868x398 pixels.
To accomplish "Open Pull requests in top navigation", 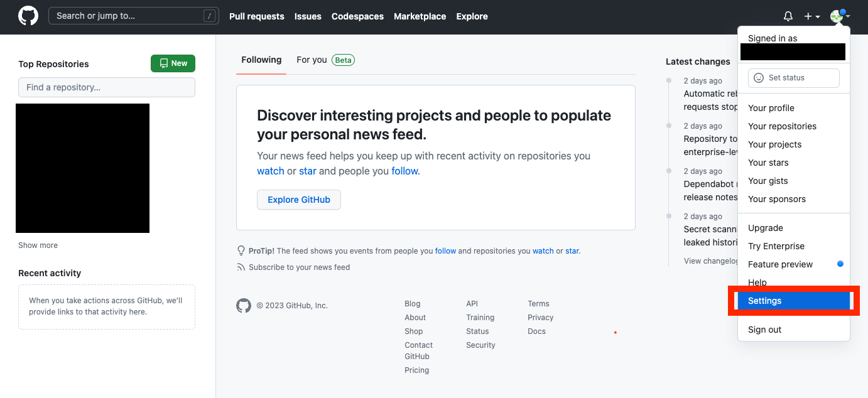I will tap(256, 16).
